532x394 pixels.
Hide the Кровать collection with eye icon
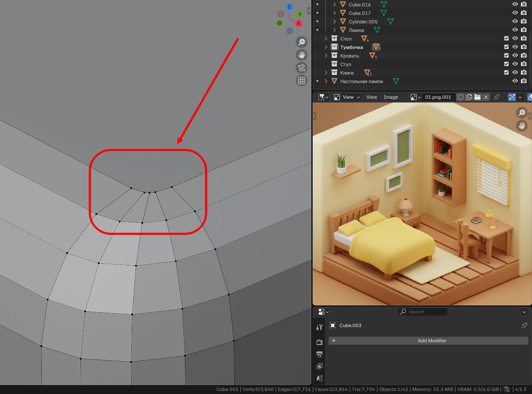515,56
